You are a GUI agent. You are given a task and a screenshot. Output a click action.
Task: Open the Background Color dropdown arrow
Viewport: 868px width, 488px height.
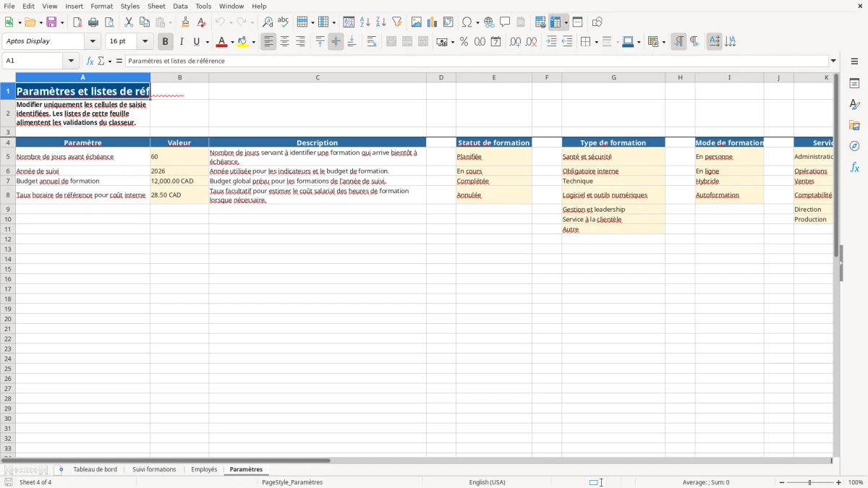tap(253, 42)
